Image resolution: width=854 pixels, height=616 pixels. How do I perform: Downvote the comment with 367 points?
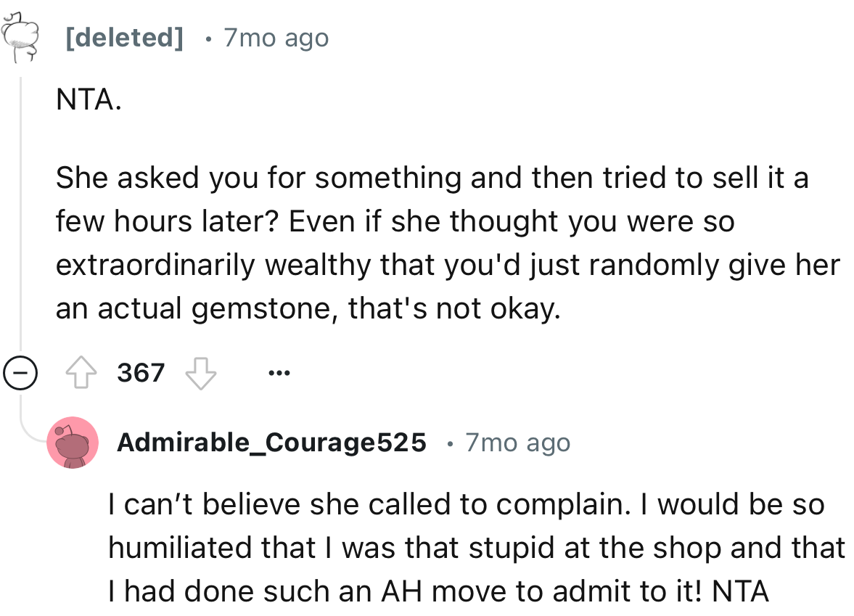(x=201, y=374)
